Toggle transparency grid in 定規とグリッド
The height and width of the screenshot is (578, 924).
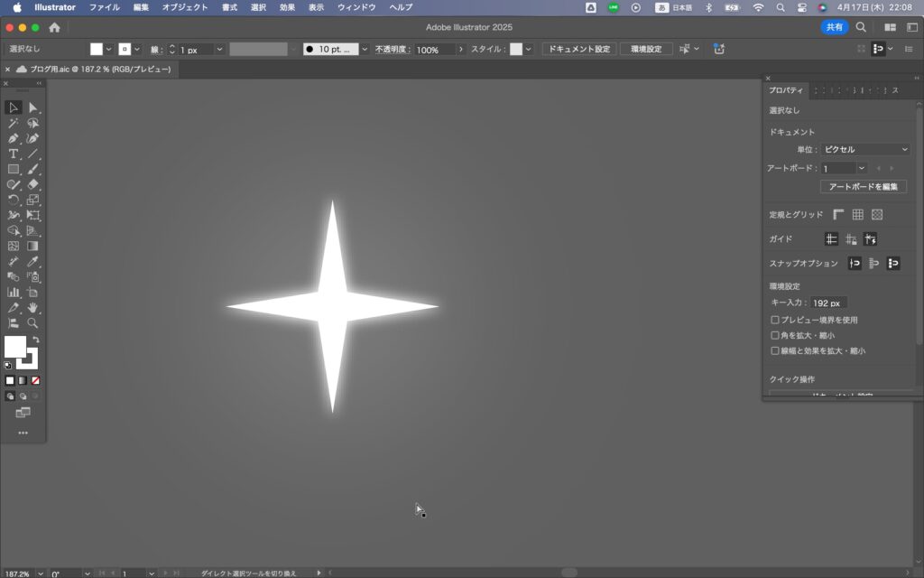pos(877,215)
